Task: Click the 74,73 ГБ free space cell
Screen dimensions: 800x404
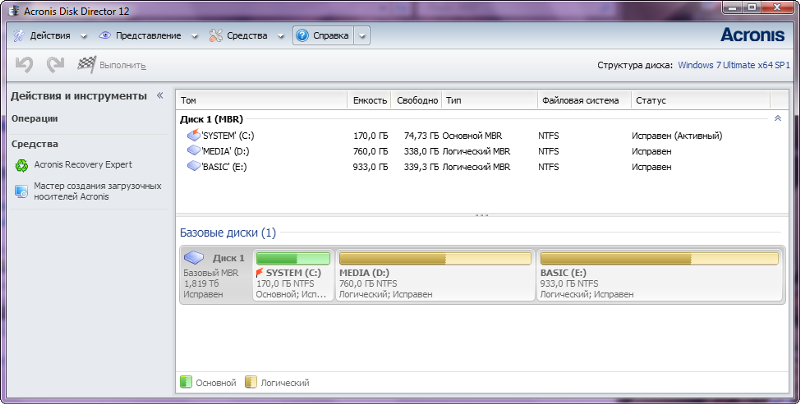Action: coord(421,136)
